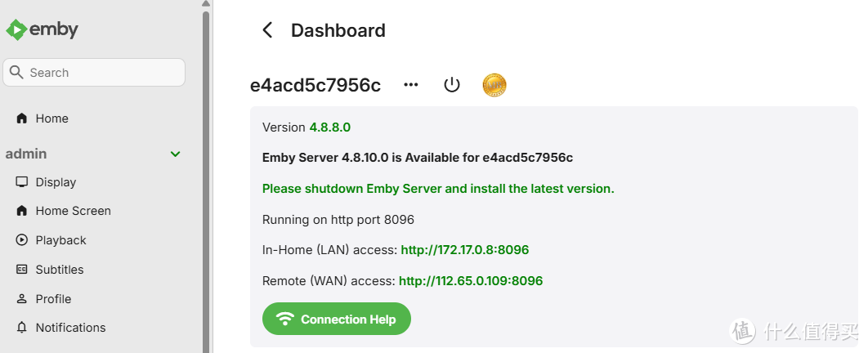Click server name e4acd5c7956c heading
868x353 pixels.
pos(315,85)
